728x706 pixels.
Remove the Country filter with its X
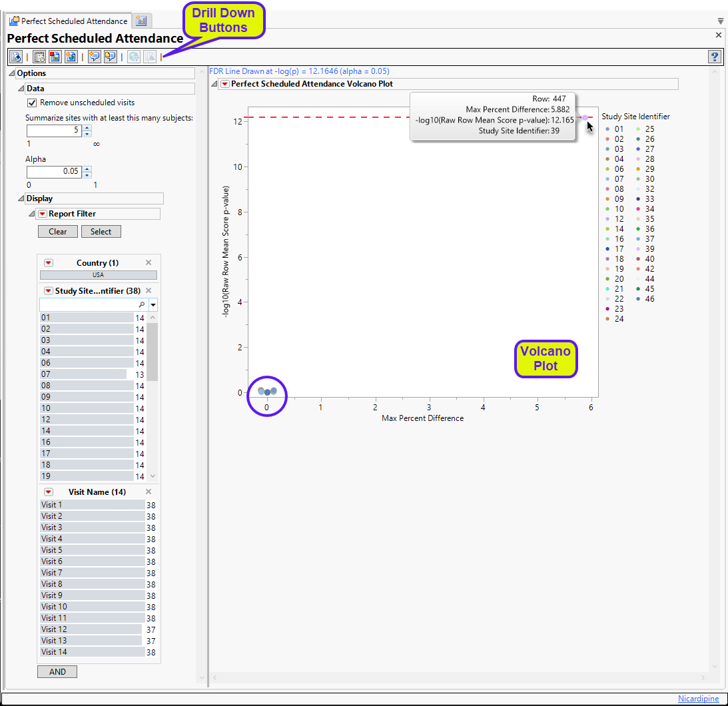point(149,263)
